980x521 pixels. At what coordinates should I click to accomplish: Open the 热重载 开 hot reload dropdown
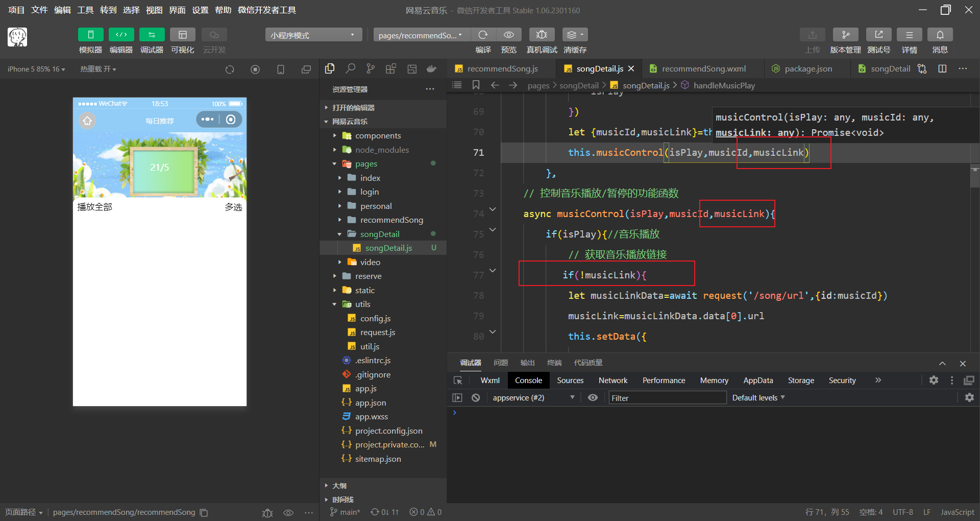point(98,69)
